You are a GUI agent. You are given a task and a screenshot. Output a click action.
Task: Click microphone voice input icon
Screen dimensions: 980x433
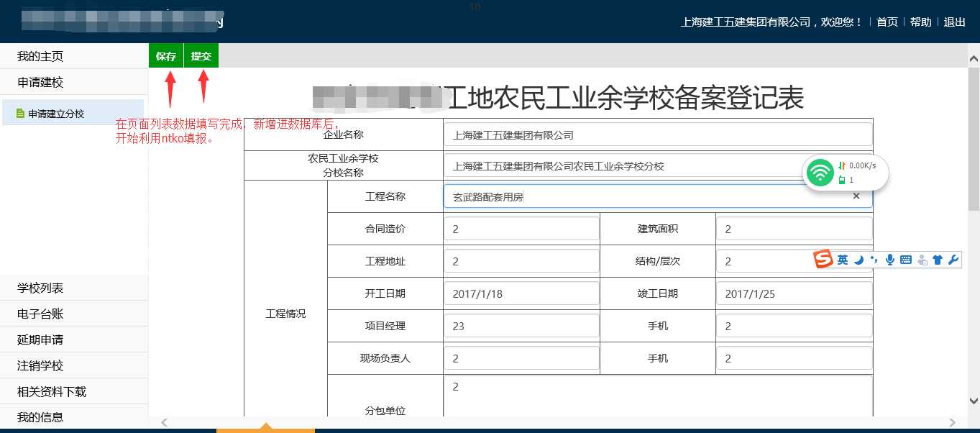point(890,260)
